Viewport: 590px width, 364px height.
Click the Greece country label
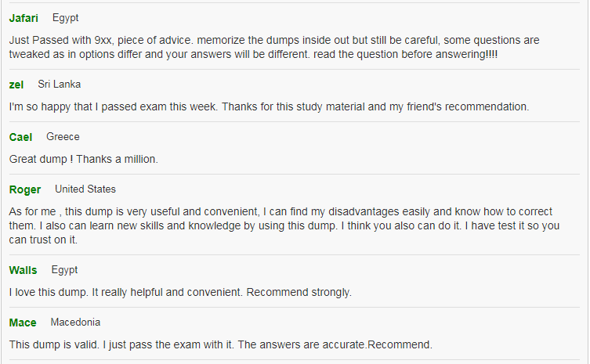(63, 137)
